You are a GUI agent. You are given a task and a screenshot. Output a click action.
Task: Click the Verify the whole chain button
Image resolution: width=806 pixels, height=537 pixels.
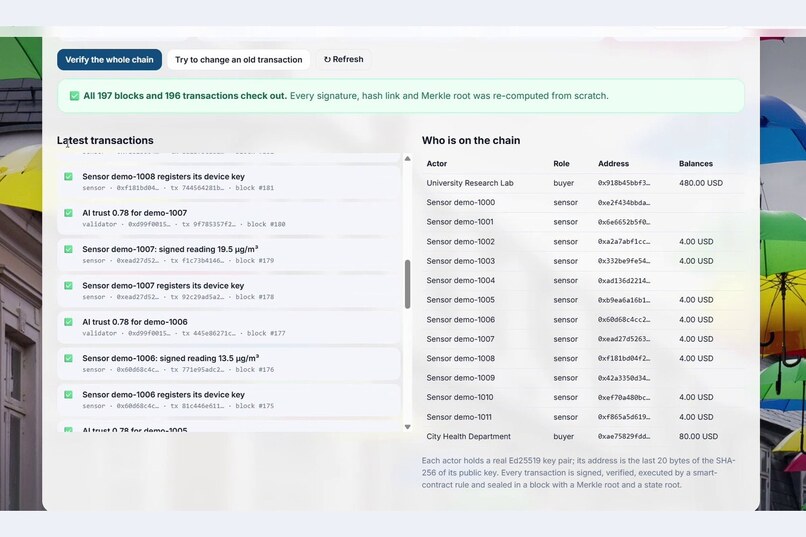[x=109, y=60]
